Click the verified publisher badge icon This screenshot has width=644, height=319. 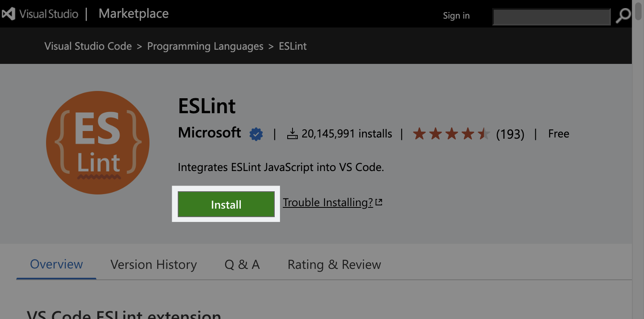pos(256,134)
